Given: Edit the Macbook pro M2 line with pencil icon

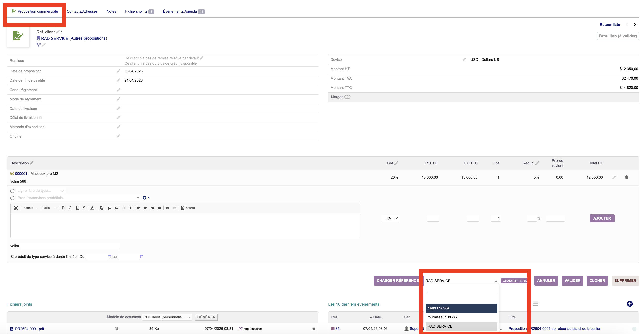Looking at the screenshot, I should (614, 177).
